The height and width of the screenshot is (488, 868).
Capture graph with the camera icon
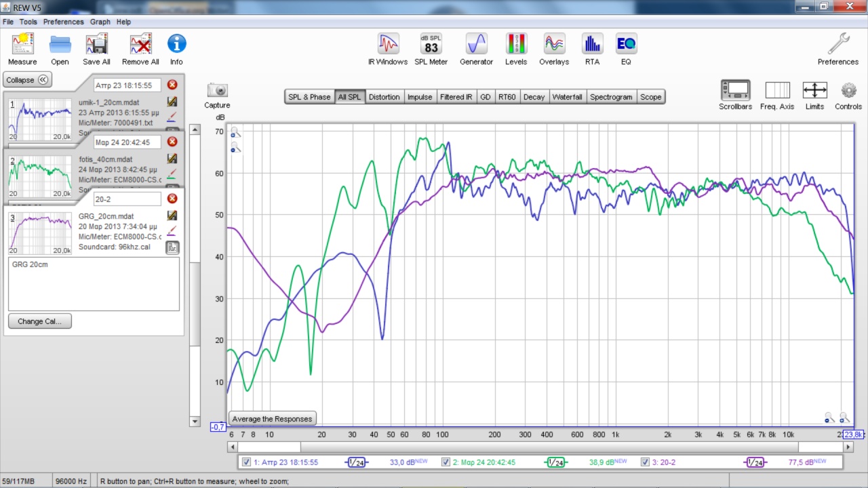217,91
